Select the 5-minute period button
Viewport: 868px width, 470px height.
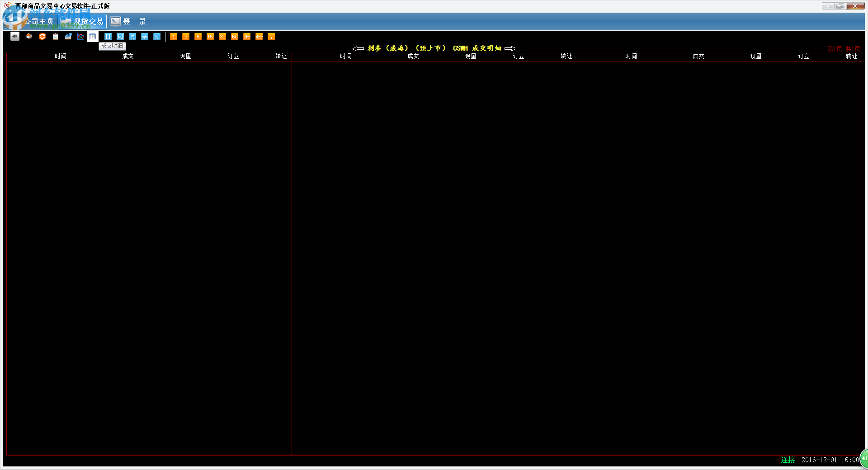198,37
